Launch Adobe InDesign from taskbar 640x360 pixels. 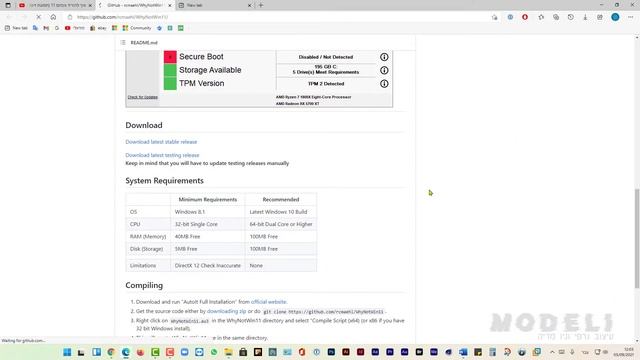[360, 352]
